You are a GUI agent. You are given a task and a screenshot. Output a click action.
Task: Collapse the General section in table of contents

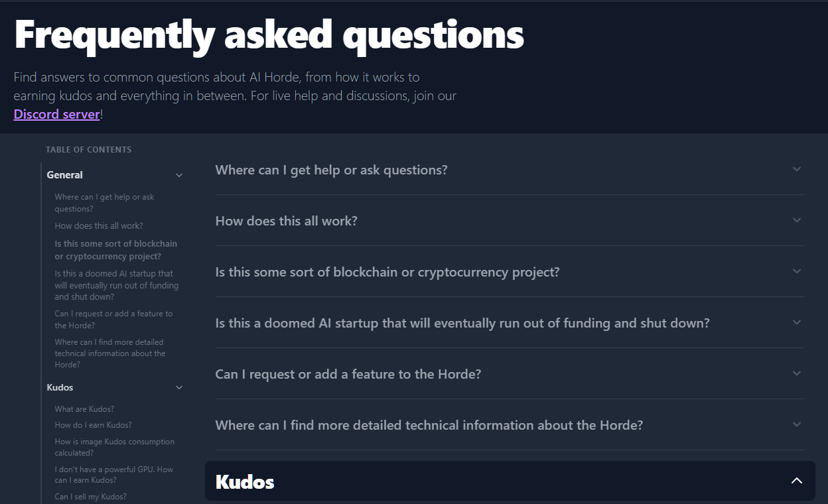(x=178, y=175)
